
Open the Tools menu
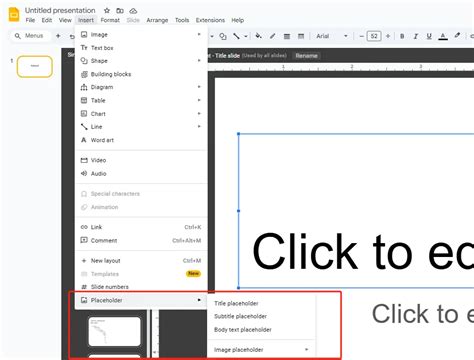(182, 20)
